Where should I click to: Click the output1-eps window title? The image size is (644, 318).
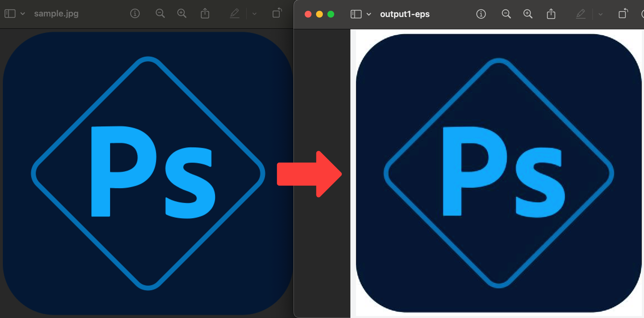pos(405,14)
